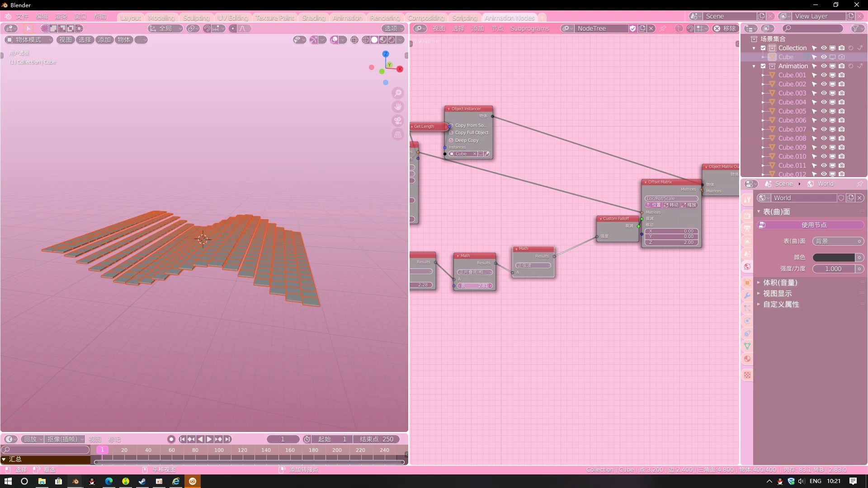
Task: Switch perspective/orthographic grid icon
Action: [398, 134]
